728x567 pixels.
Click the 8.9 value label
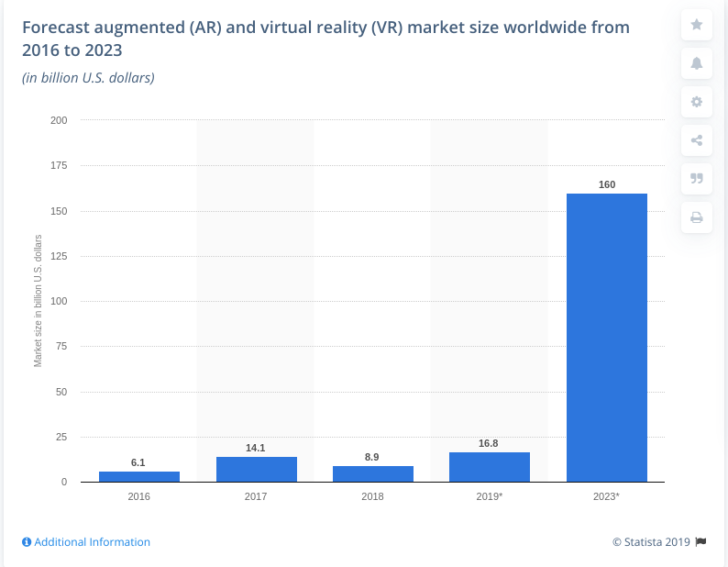[372, 457]
